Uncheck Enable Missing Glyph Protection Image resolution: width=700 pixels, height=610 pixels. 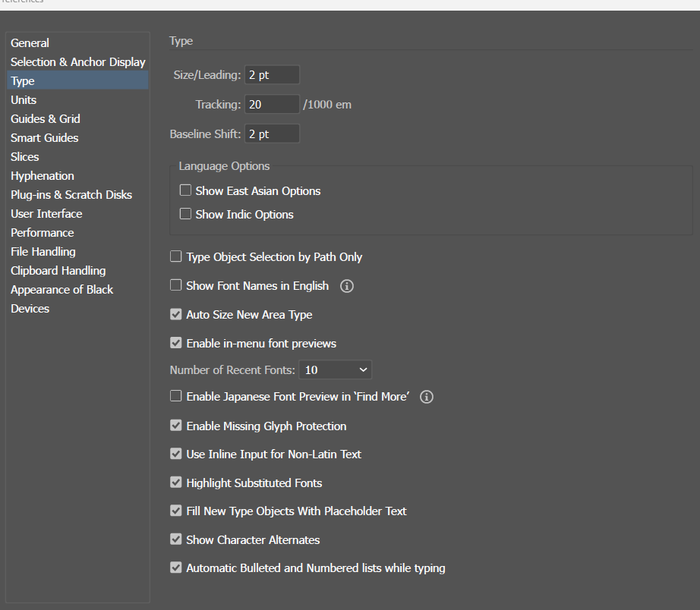[x=176, y=426]
